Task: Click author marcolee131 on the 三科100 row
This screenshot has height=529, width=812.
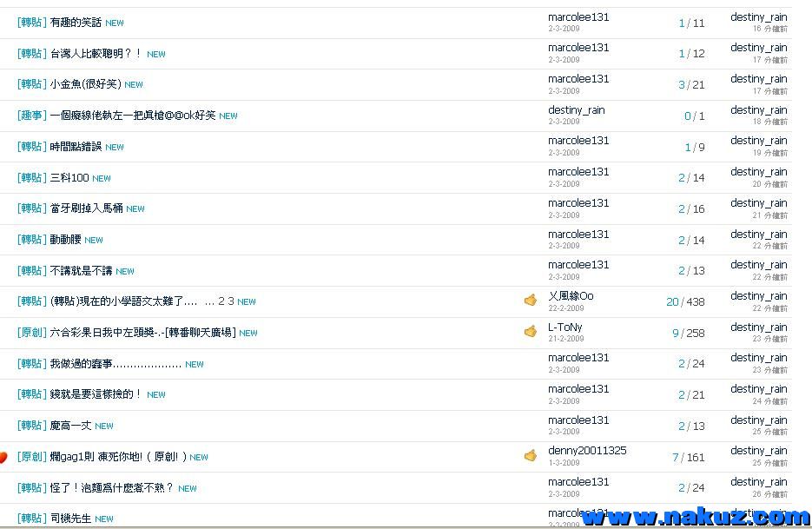Action: tap(578, 171)
